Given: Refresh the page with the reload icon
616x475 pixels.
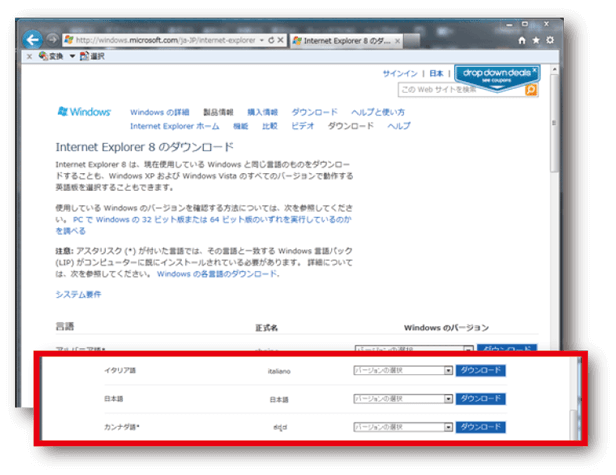Looking at the screenshot, I should [x=271, y=40].
